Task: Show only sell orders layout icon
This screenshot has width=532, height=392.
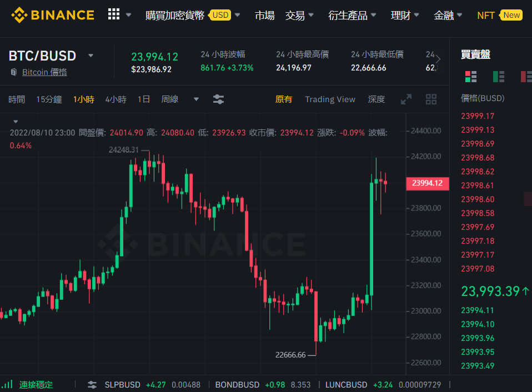Action: pos(526,77)
